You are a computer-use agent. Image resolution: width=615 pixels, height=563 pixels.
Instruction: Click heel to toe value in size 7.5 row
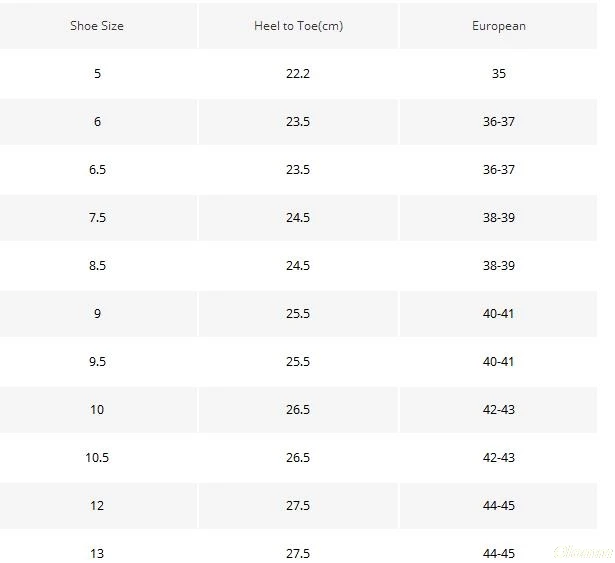coord(298,218)
